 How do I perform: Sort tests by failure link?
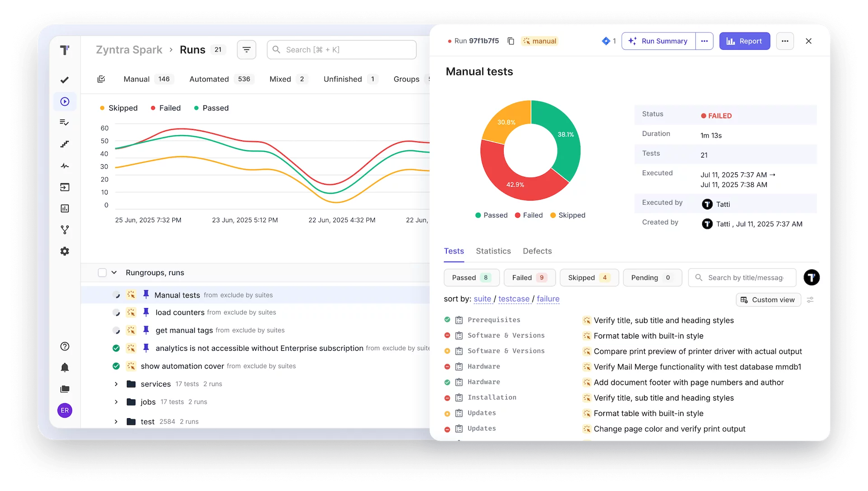pos(548,299)
